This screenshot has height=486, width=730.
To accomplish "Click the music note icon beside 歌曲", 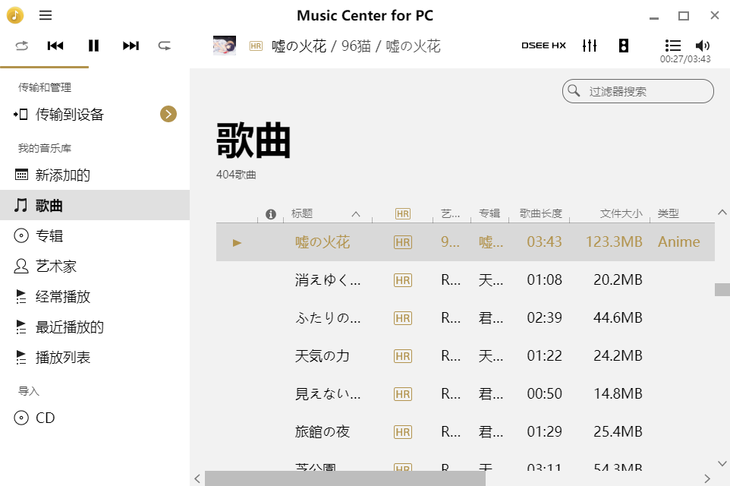I will tap(20, 205).
